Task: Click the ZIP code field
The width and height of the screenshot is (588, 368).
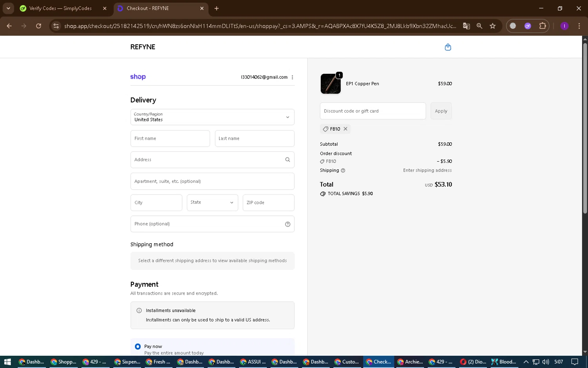Action: coord(269,202)
